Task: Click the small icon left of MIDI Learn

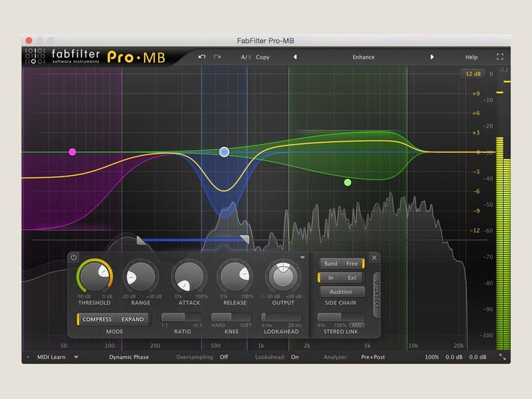Action: (28, 357)
